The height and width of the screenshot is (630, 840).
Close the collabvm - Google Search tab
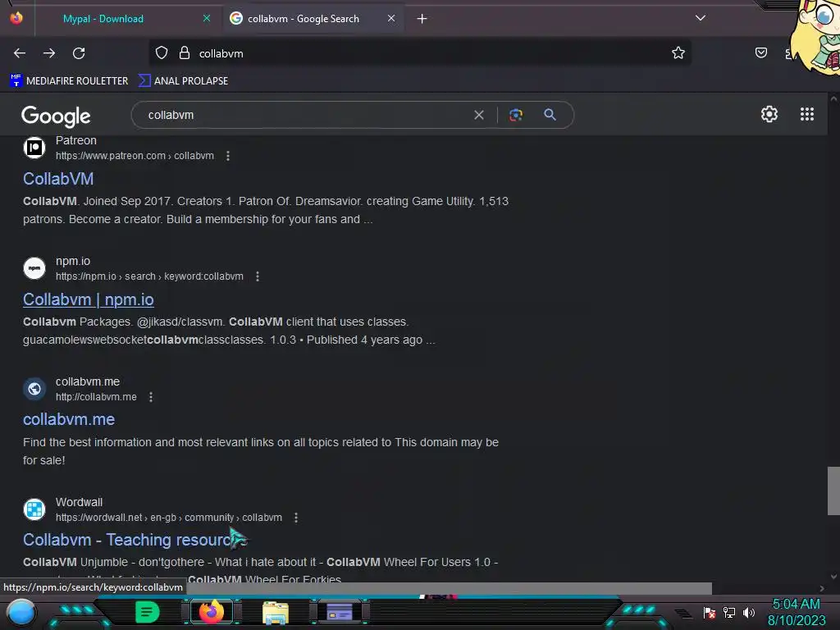(391, 18)
